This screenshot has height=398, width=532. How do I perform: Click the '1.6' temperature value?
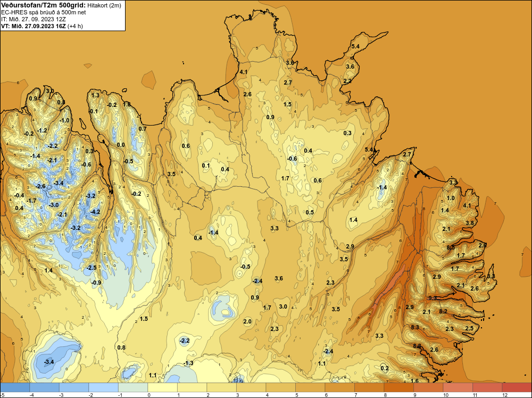pos(414,381)
